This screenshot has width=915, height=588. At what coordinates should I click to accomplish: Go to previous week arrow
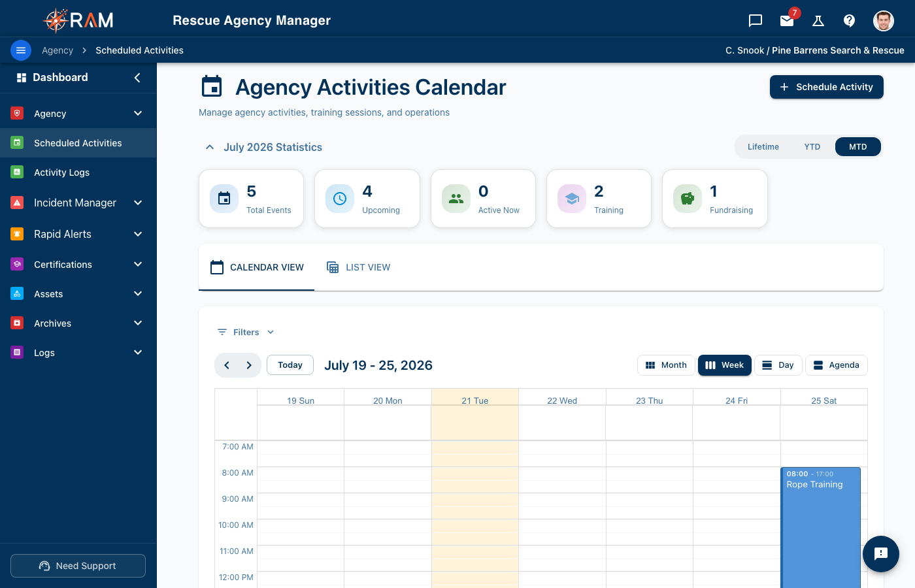[227, 365]
